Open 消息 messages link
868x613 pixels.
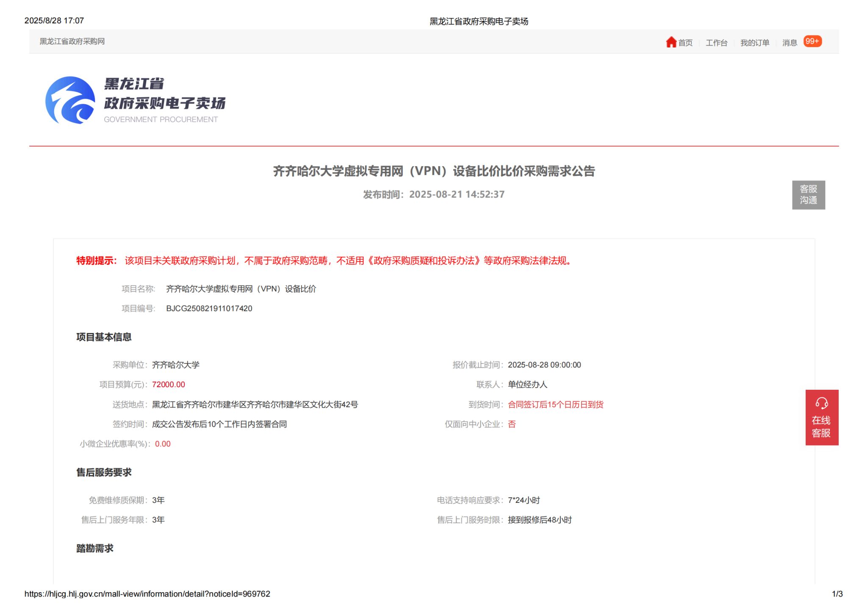tap(789, 43)
